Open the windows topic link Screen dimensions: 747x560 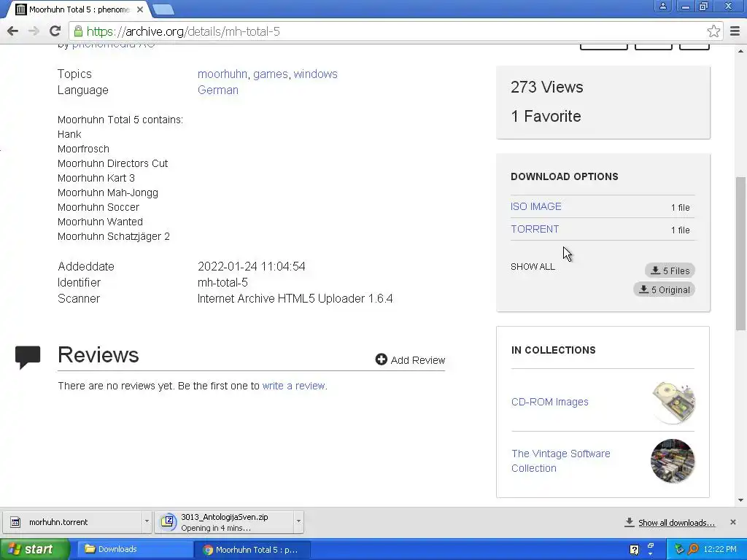[315, 74]
